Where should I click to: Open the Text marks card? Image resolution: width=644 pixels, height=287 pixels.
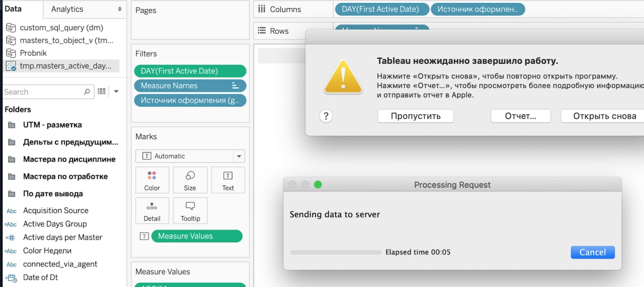coord(228,180)
